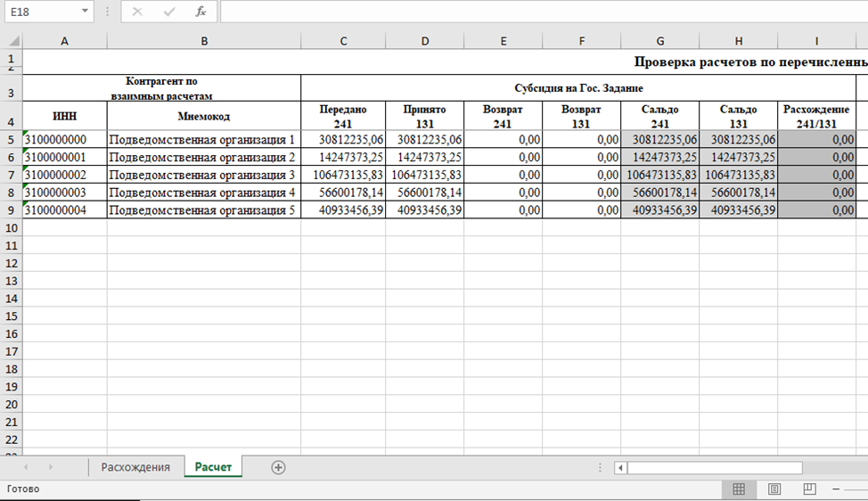Switch to Normal view icon

coord(739,489)
